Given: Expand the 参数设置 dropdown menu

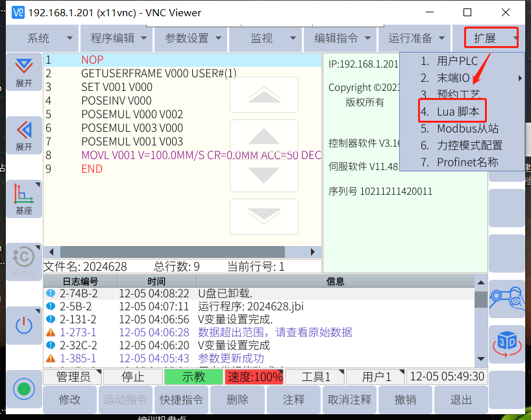Looking at the screenshot, I should (x=193, y=38).
